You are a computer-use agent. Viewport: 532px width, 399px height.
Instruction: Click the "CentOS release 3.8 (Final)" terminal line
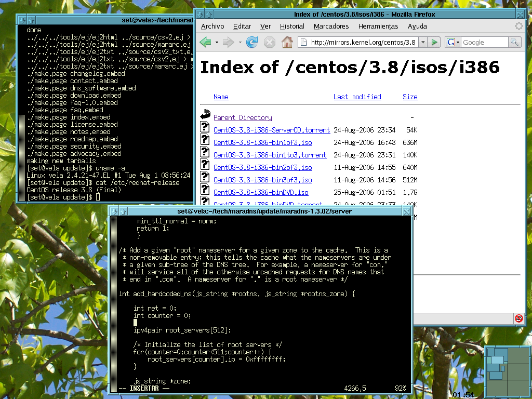(x=74, y=190)
